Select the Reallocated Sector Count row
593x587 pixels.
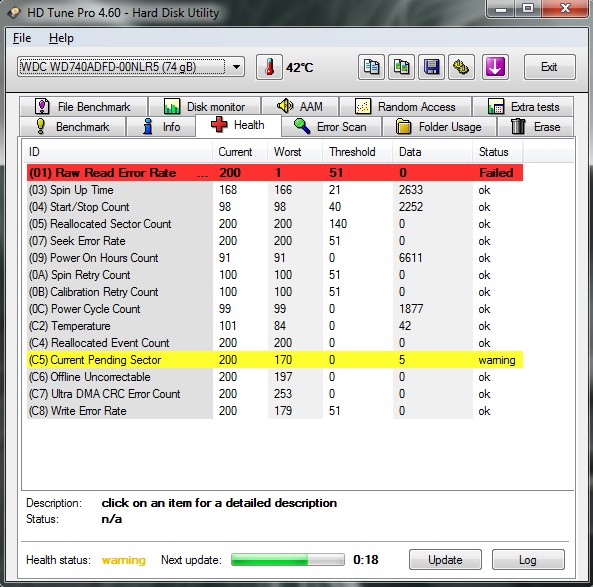click(275, 224)
